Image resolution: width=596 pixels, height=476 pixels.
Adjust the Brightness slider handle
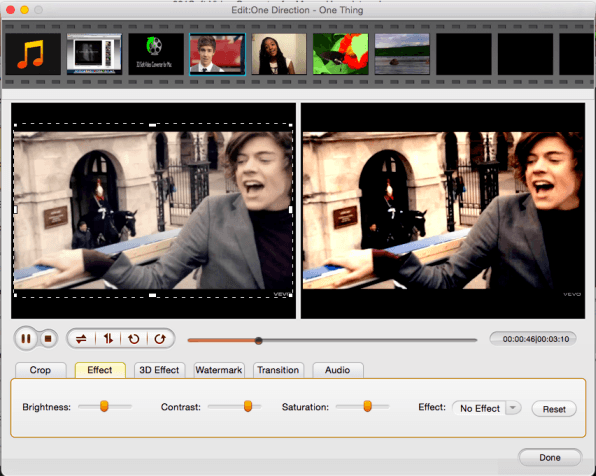(x=104, y=406)
